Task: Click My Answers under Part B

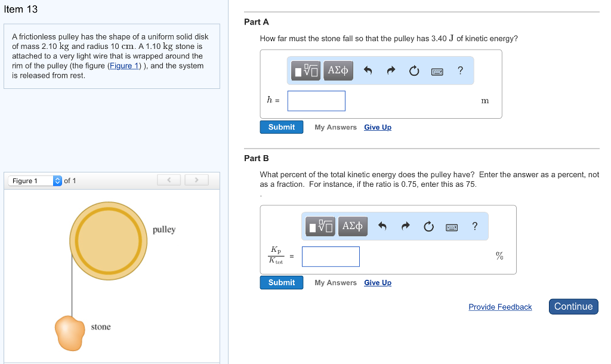Action: pos(335,282)
